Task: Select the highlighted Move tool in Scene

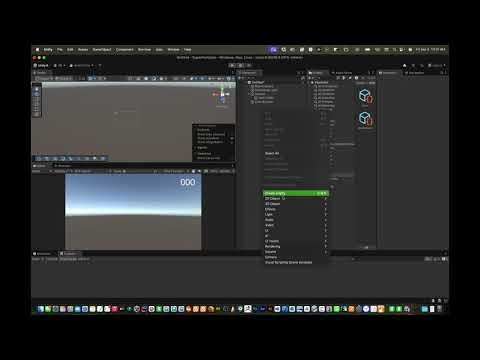Action: point(37,94)
